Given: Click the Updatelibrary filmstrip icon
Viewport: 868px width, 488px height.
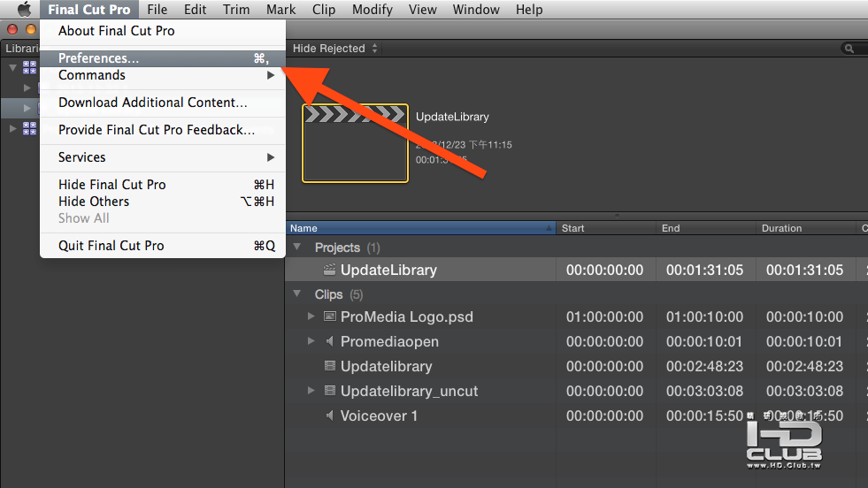Looking at the screenshot, I should 329,366.
